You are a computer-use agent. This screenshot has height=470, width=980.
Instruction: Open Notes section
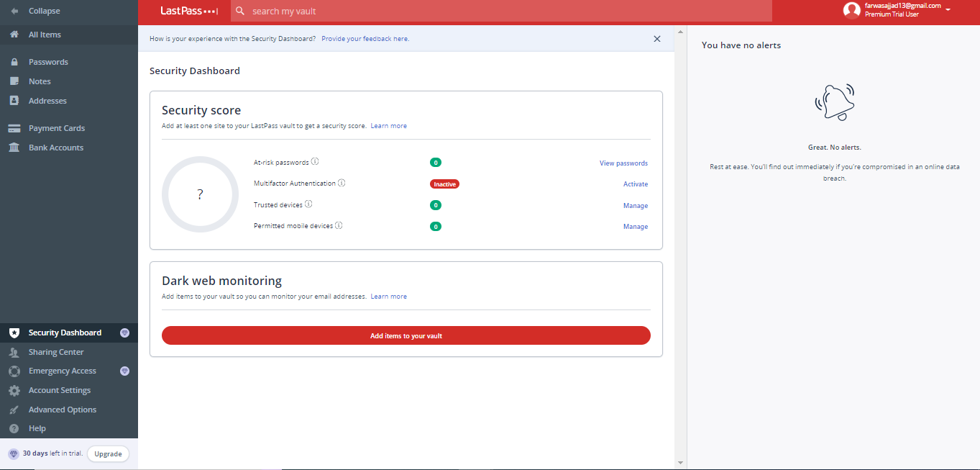tap(69, 81)
